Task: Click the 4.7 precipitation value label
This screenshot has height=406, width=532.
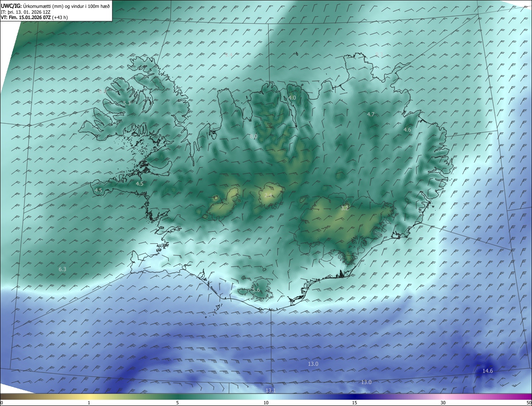Action: coord(371,114)
